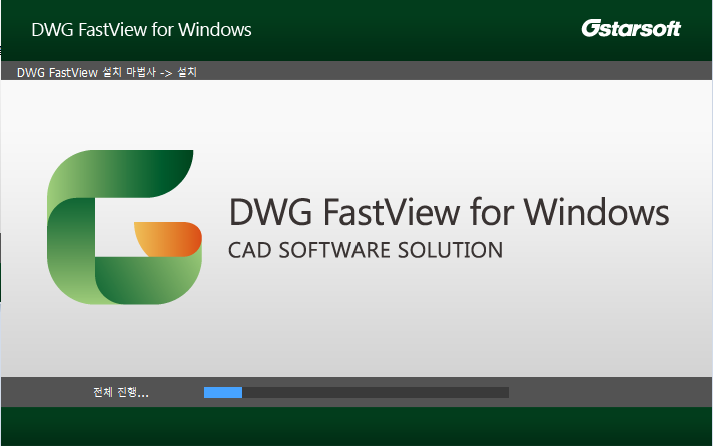
Task: Click the '전체 진행...' progress label
Action: tap(121, 392)
